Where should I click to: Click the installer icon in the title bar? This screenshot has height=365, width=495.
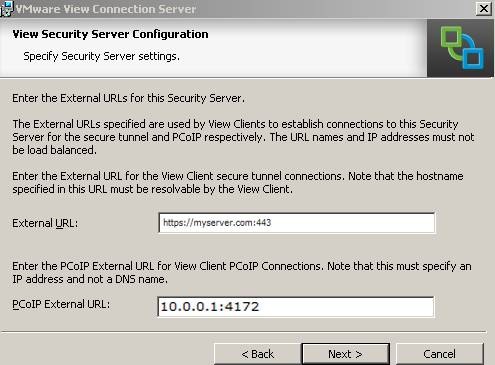pos(7,8)
